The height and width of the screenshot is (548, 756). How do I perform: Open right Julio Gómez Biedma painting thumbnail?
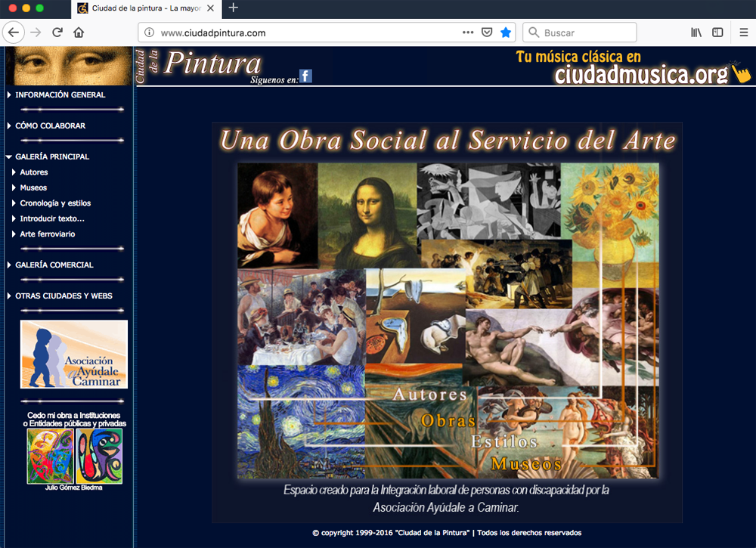[99, 456]
